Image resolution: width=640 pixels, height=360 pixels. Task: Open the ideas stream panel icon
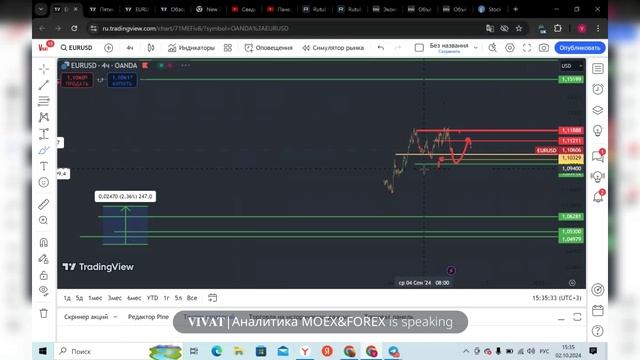click(x=598, y=176)
